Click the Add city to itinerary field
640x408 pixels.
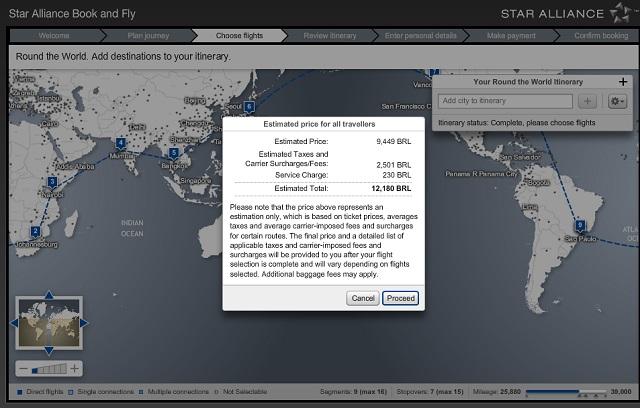505,101
